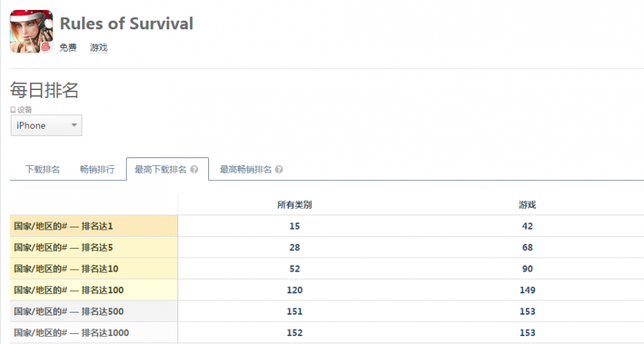644x344 pixels.
Task: Click the 所有类别 column header
Action: (x=295, y=205)
